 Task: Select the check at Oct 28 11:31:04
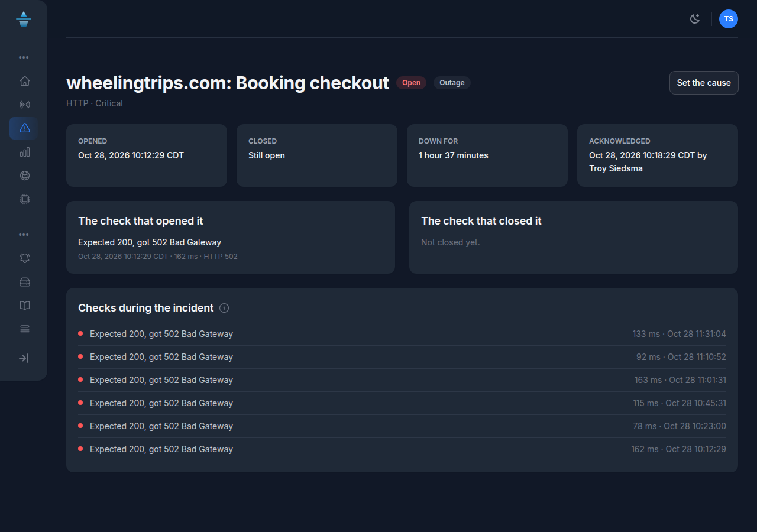click(x=402, y=334)
